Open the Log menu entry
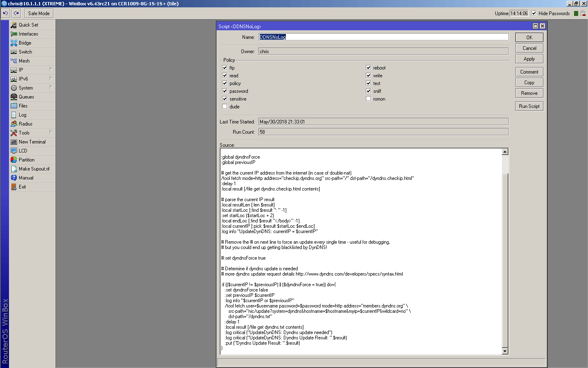 [32, 115]
